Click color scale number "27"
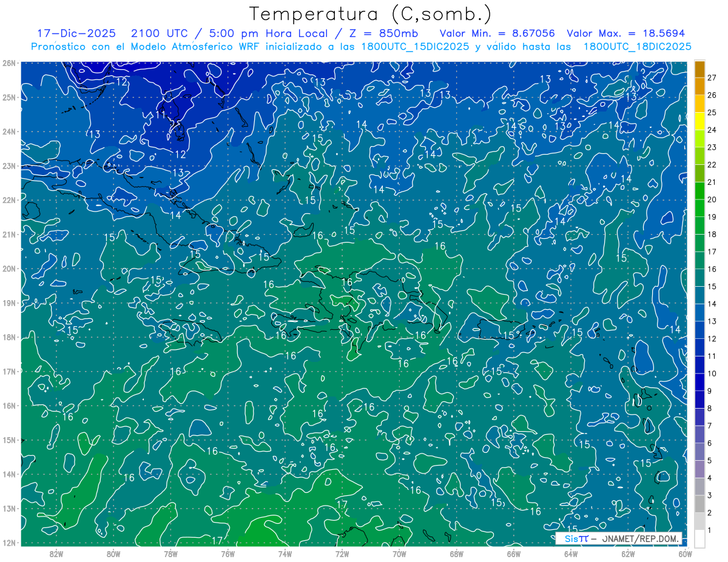728x562 pixels. pos(712,78)
